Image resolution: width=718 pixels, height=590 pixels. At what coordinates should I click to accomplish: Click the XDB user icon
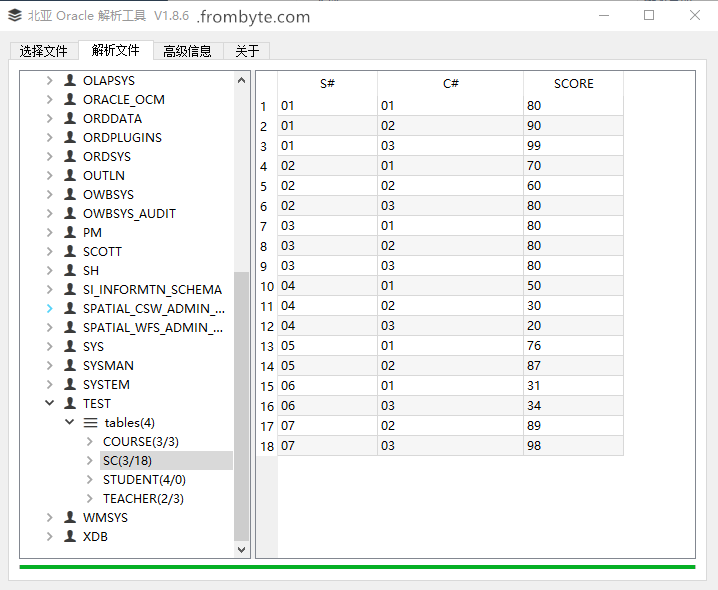(70, 536)
